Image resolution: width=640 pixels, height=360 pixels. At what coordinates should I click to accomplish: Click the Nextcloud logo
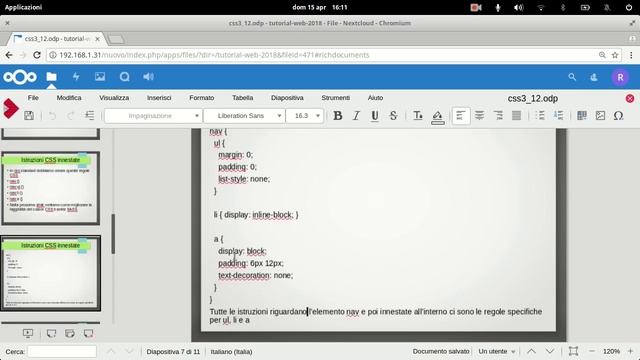20,77
